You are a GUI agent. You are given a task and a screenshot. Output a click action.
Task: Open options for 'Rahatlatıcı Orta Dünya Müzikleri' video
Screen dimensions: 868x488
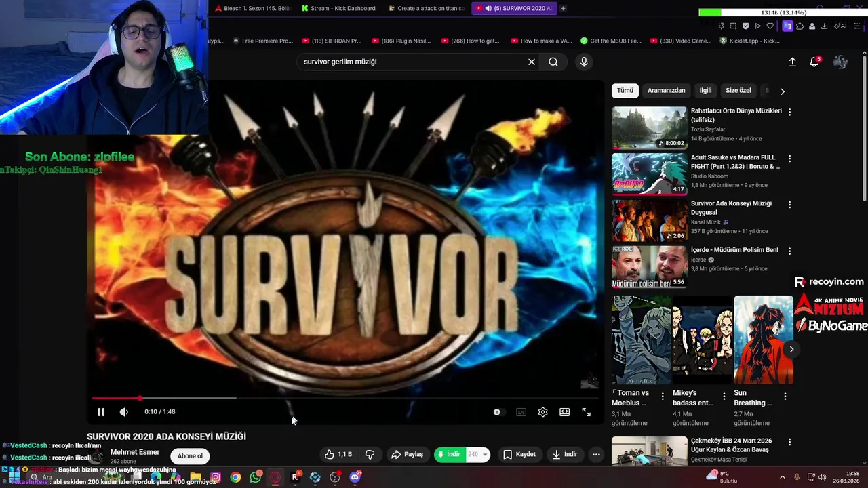click(x=789, y=112)
